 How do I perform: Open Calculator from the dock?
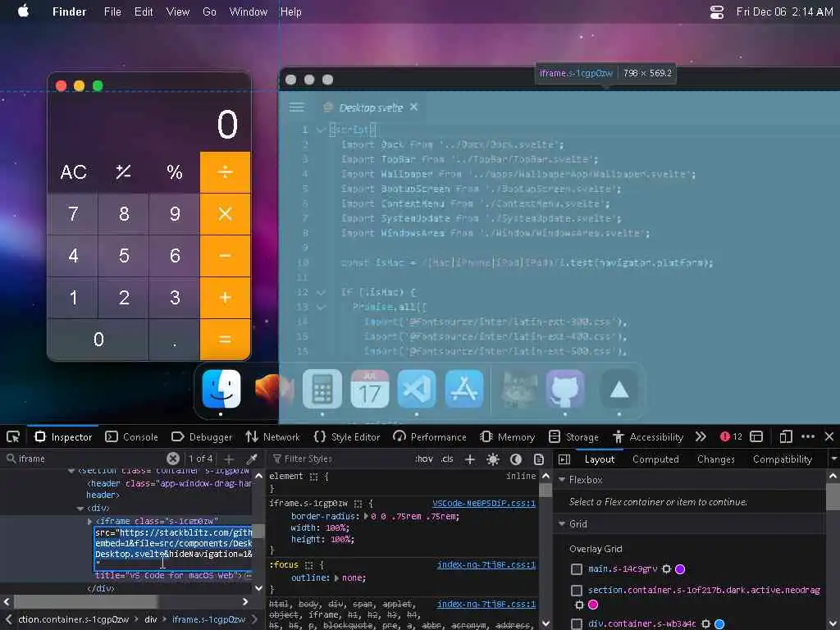[322, 388]
